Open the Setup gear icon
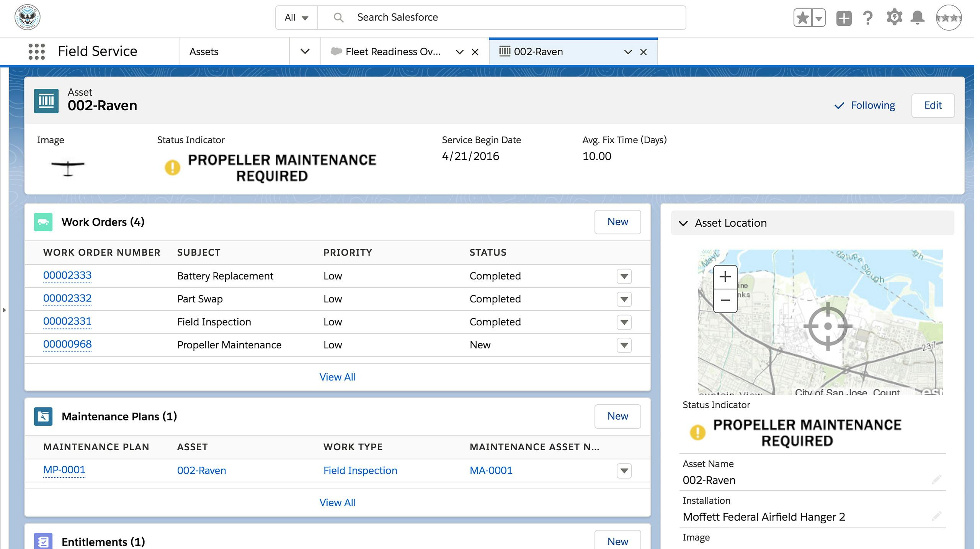Image resolution: width=980 pixels, height=549 pixels. [x=894, y=18]
